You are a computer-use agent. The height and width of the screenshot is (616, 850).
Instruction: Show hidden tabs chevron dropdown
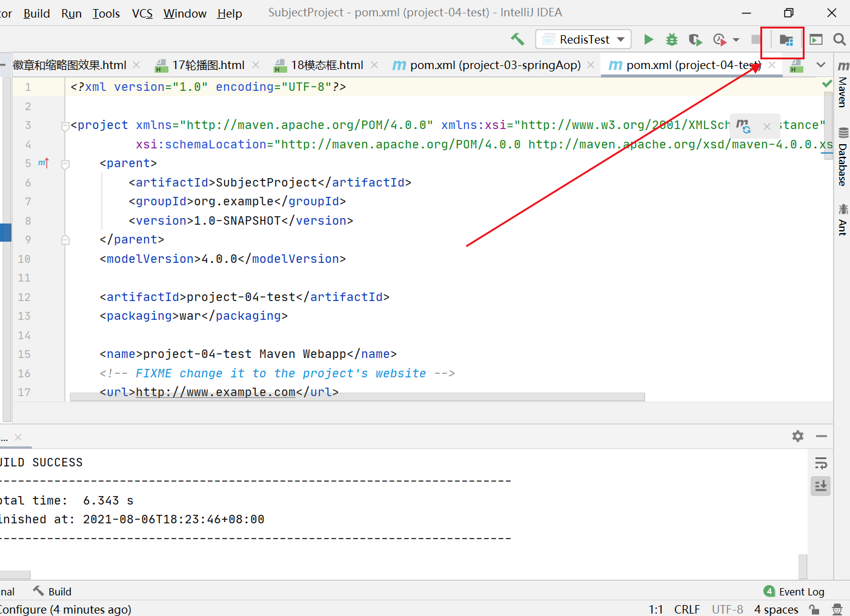pos(821,65)
